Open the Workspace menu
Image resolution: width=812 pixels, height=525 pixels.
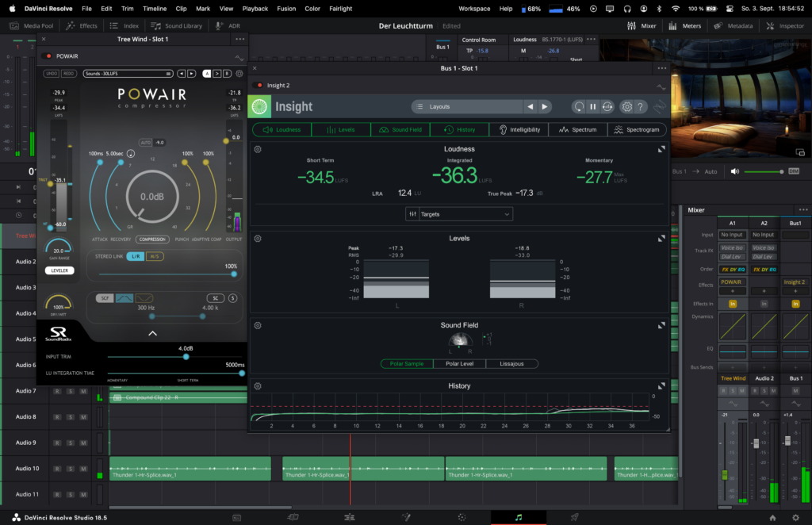tap(474, 9)
